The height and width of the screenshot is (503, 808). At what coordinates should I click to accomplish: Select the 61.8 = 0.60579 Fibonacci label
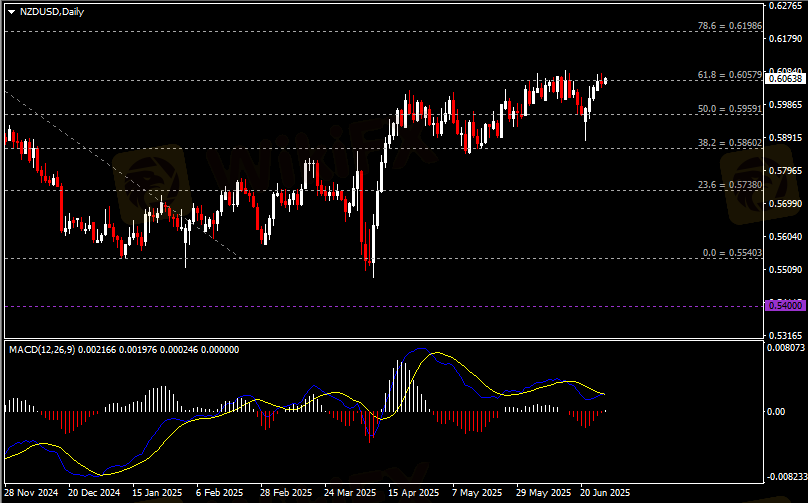click(730, 75)
